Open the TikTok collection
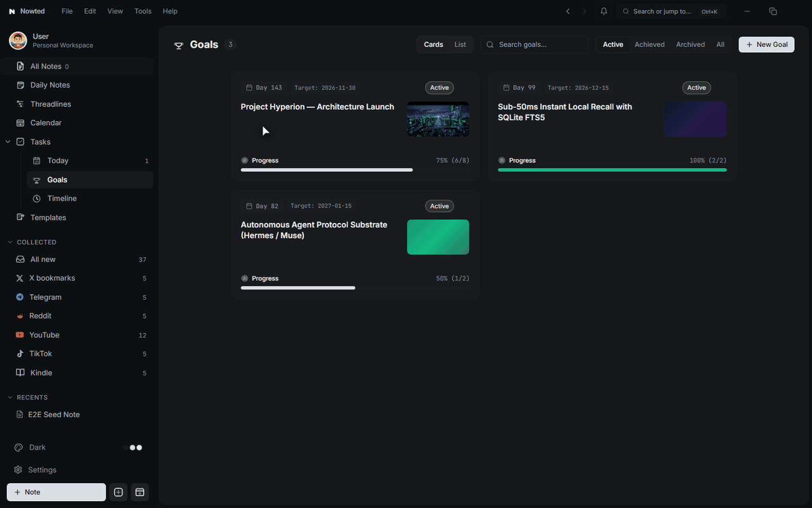 click(x=80, y=354)
